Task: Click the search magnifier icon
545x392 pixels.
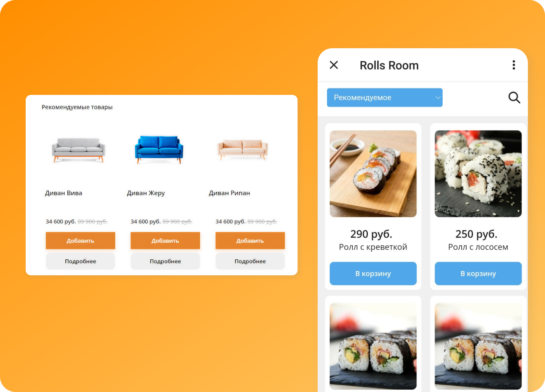Action: (514, 98)
